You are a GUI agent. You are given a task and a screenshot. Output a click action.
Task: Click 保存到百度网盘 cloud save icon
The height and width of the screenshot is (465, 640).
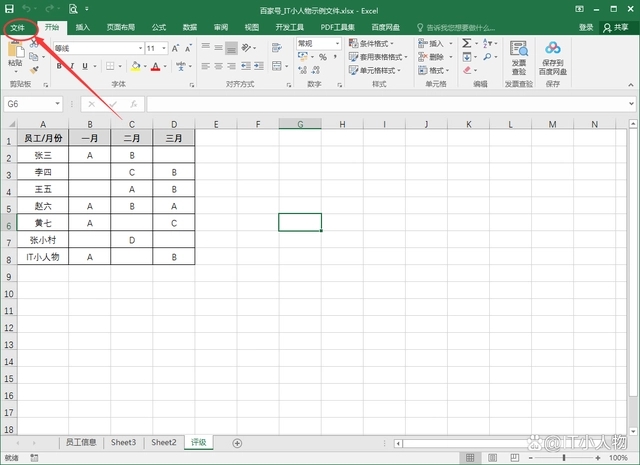pos(553,58)
